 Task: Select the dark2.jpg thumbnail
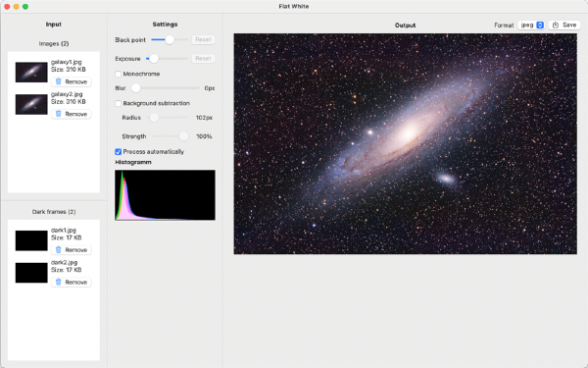tap(31, 273)
